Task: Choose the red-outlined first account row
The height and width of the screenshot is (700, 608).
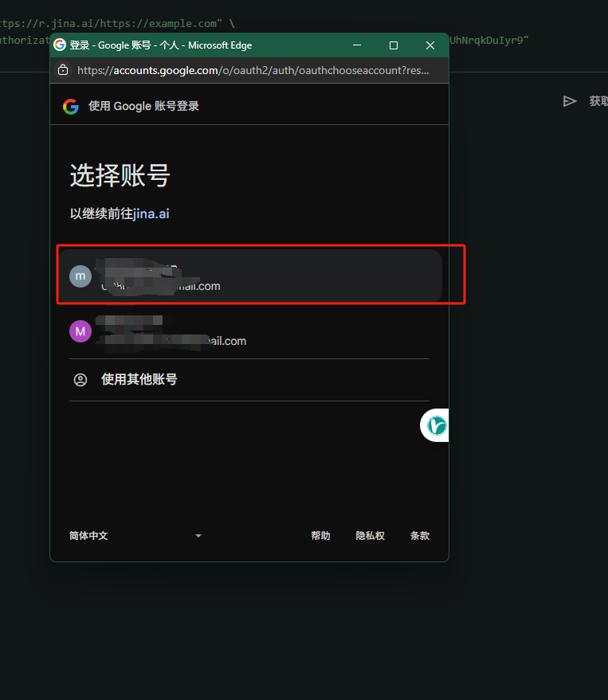Action: pos(255,276)
